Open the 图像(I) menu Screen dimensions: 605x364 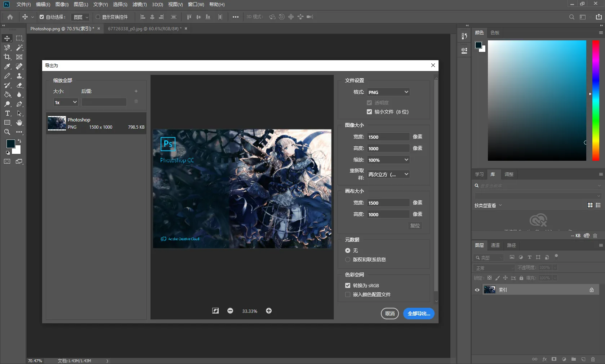coord(62,4)
